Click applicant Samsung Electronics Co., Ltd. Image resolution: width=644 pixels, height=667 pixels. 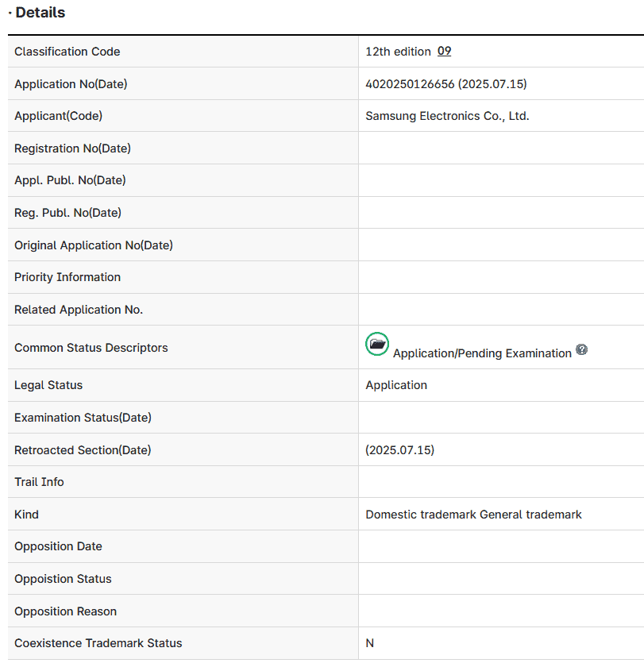[x=447, y=116]
